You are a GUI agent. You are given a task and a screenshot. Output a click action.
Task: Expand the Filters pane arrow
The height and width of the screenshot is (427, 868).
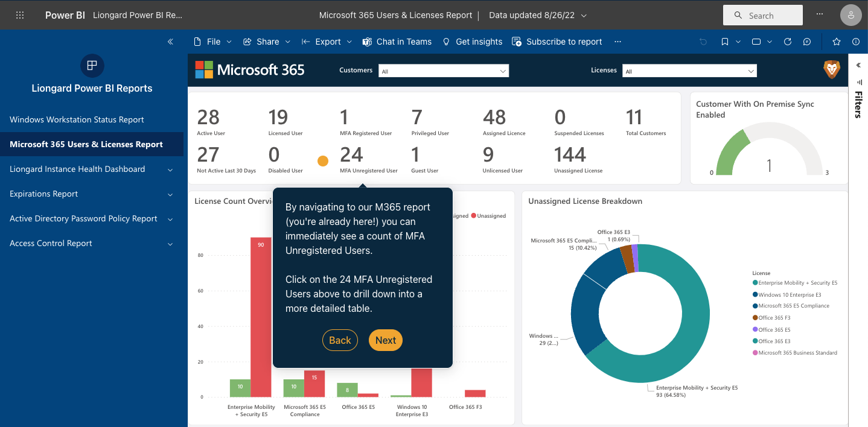[858, 65]
